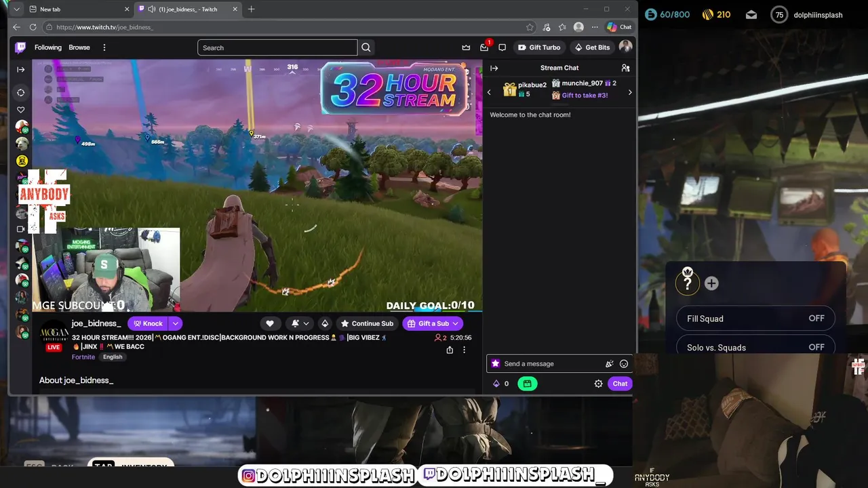Open the notification bell dropdown
This screenshot has height=488, width=868.
[x=300, y=323]
